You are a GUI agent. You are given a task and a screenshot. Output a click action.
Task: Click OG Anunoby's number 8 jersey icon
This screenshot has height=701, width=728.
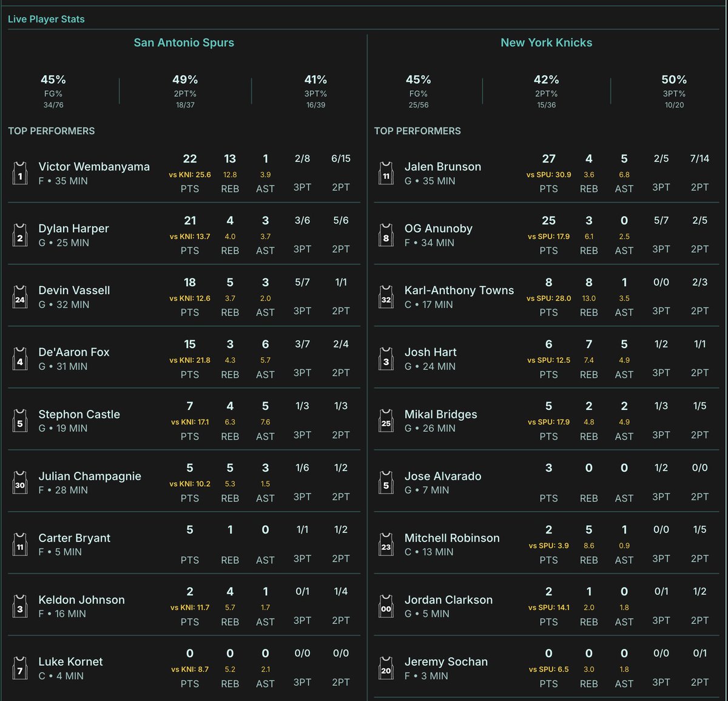[x=386, y=235]
